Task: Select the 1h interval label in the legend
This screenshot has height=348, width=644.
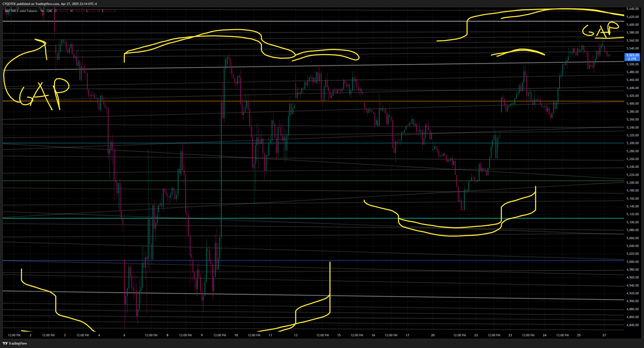Action: 42,11
